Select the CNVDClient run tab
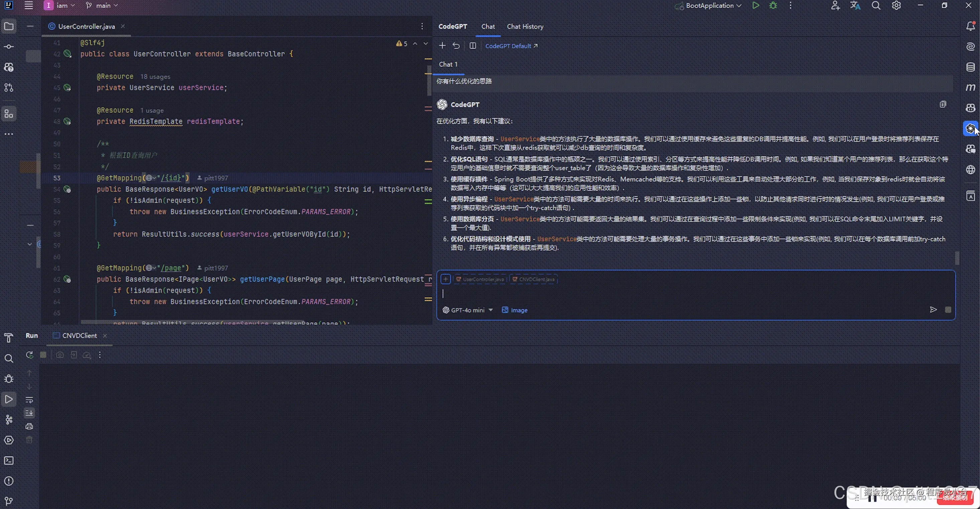This screenshot has height=509, width=980. (x=79, y=335)
